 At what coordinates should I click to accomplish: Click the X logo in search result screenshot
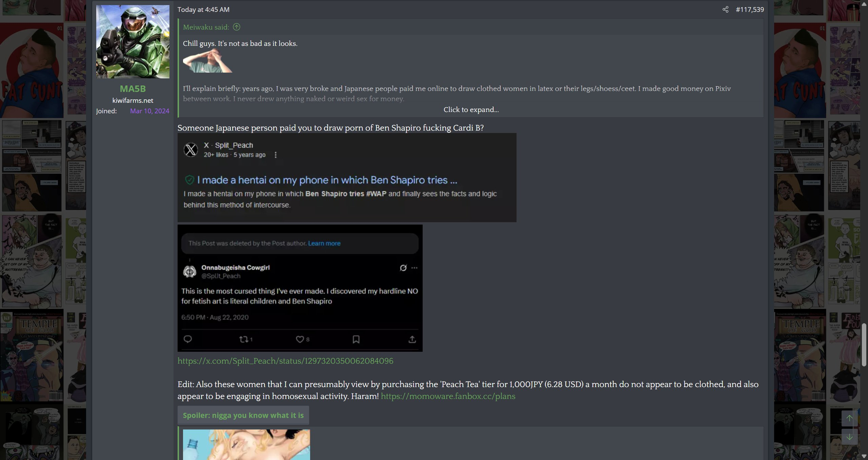pos(191,150)
